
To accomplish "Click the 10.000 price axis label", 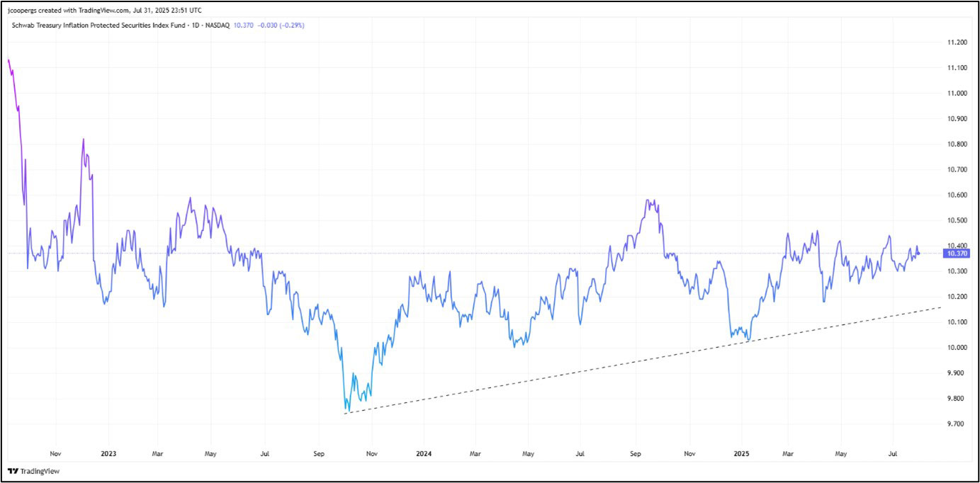I will coord(957,348).
